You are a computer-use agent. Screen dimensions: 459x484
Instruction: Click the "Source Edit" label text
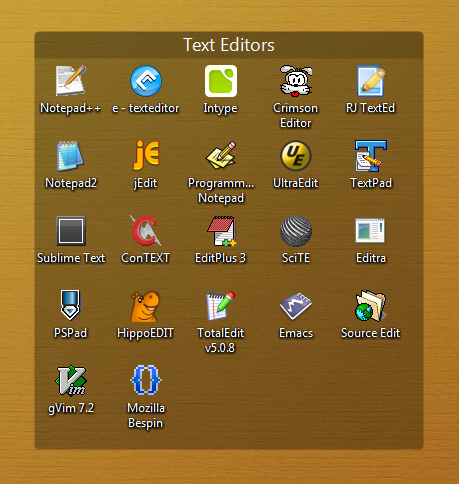(371, 333)
